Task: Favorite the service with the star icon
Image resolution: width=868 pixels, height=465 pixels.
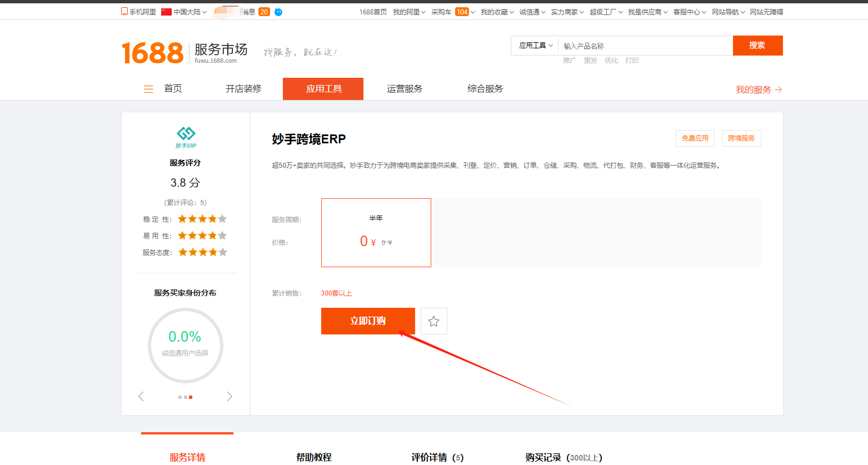Action: 434,321
